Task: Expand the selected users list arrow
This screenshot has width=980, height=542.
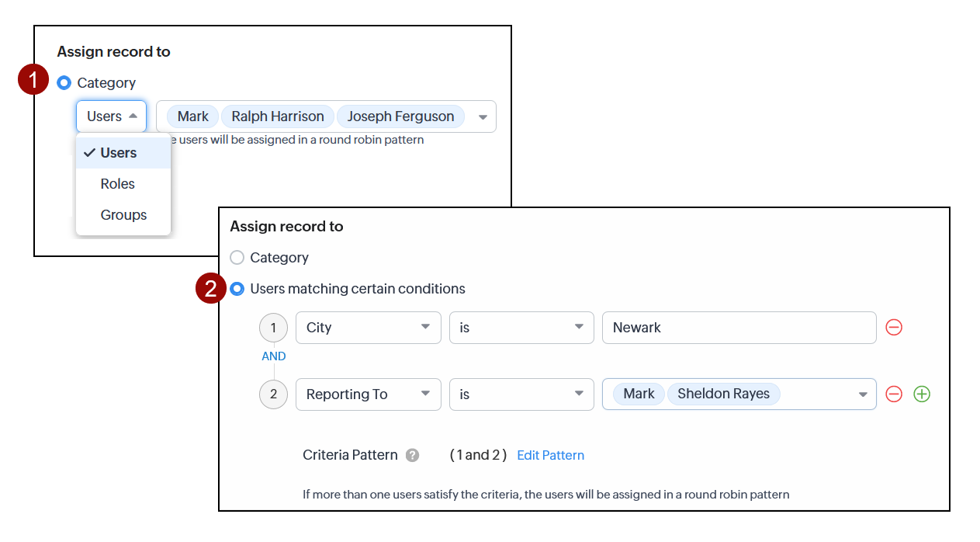Action: (x=483, y=117)
